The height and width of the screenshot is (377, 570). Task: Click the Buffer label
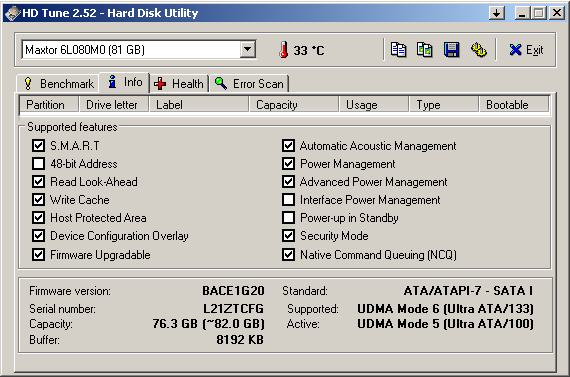(x=44, y=340)
